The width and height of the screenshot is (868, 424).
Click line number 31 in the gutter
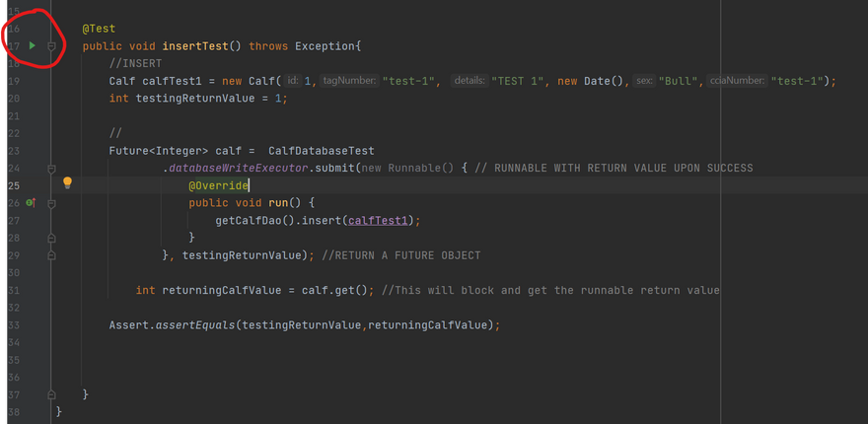click(x=14, y=290)
